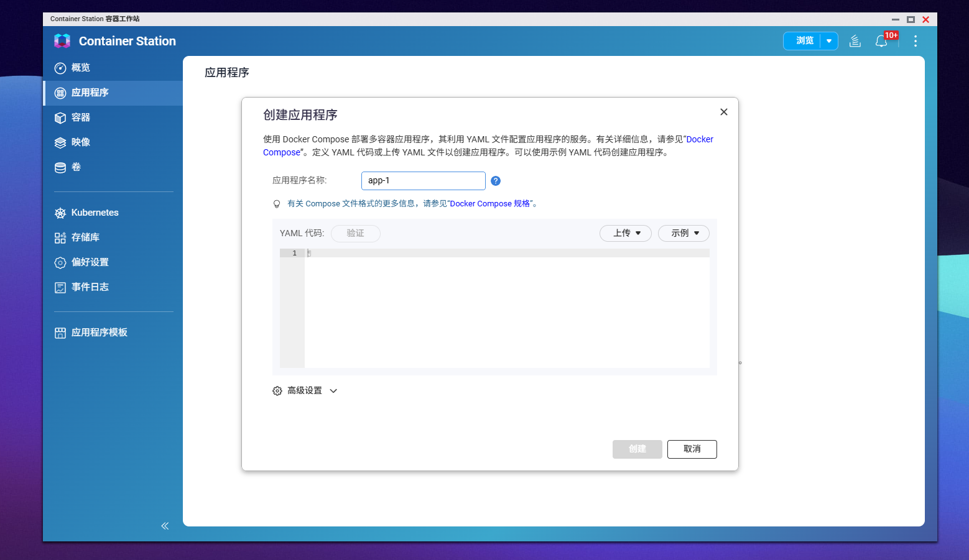The image size is (969, 560).
Task: Click the 验证 button
Action: [x=356, y=233]
